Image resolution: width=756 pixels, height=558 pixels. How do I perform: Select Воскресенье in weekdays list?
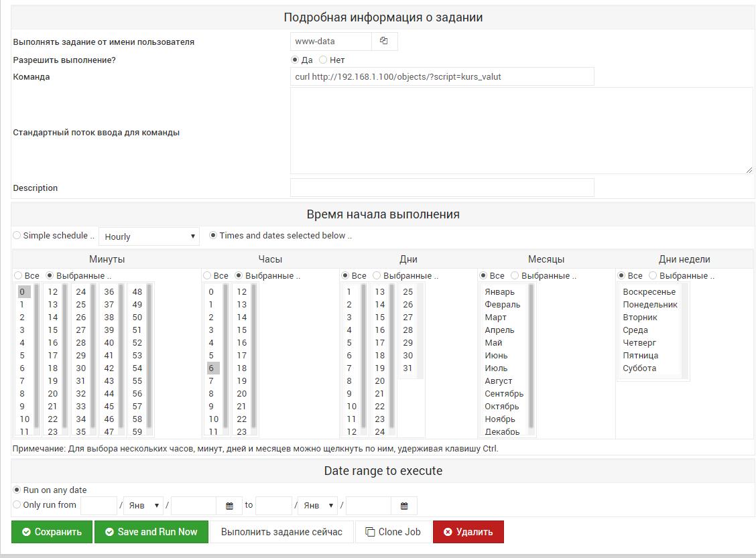tap(649, 291)
